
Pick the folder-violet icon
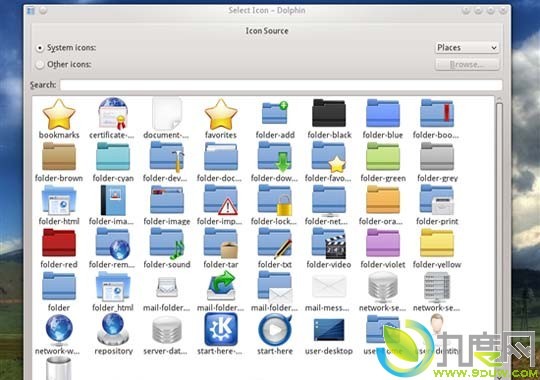[383, 242]
